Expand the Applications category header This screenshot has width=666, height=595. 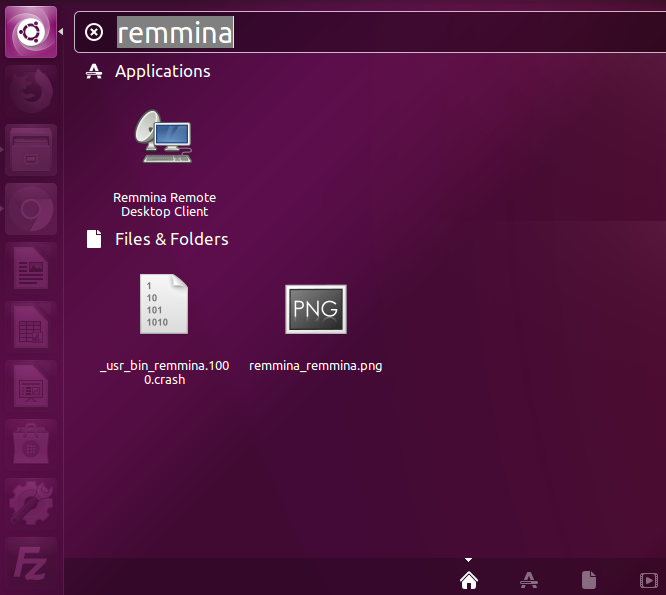(163, 71)
